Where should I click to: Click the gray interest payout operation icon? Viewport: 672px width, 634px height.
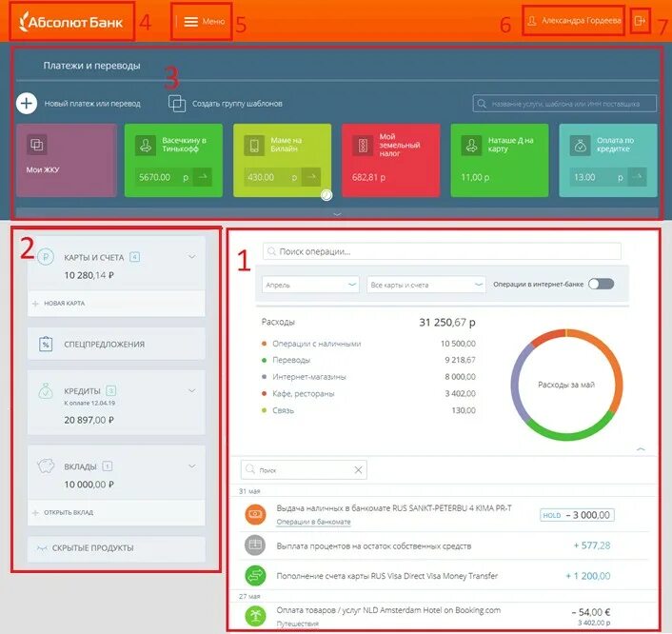pyautogui.click(x=255, y=545)
